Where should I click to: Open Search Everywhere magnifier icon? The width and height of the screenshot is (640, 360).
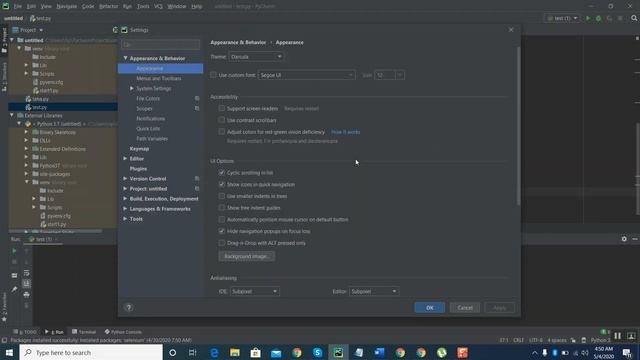click(634, 18)
